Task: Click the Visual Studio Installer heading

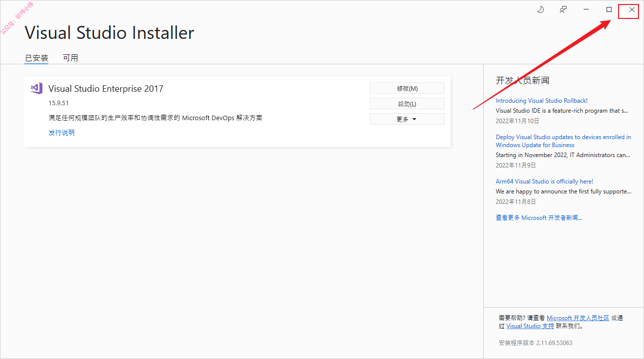Action: 109,33
